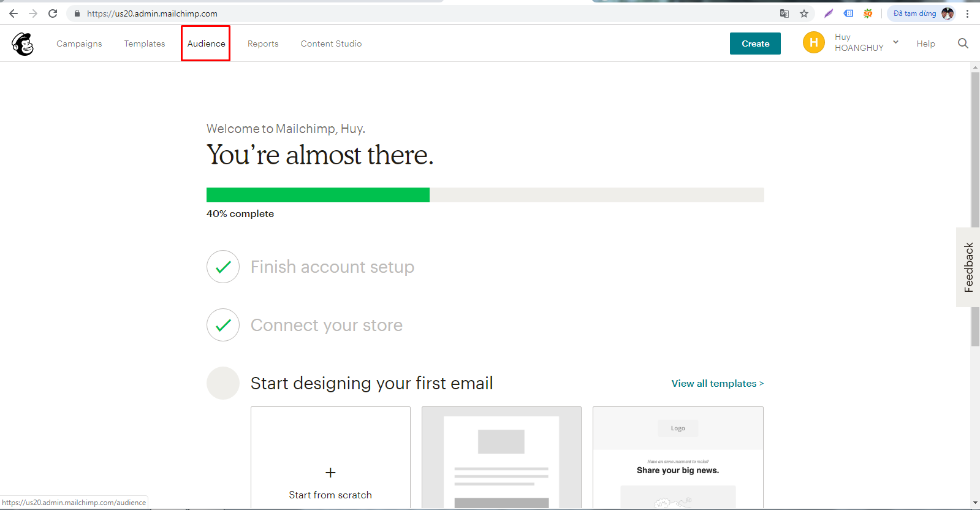Click the yellow H account avatar

(814, 42)
